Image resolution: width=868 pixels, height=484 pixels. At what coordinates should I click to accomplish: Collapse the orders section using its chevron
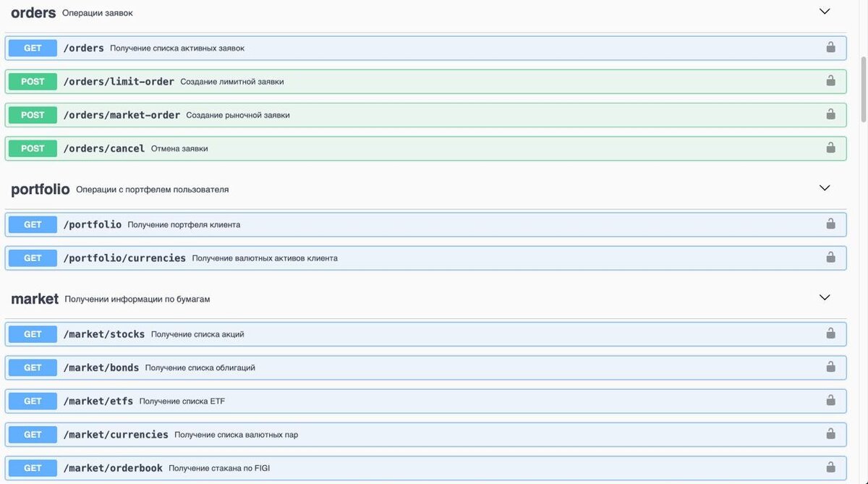coord(824,11)
